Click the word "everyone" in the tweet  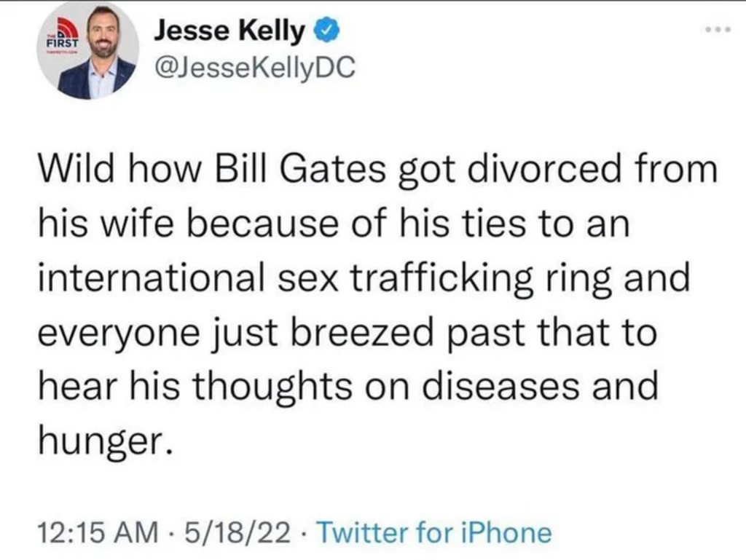(x=114, y=333)
